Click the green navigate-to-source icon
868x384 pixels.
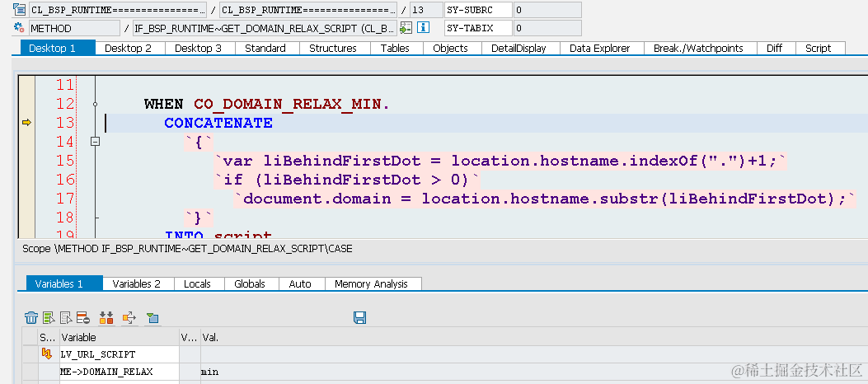(406, 28)
